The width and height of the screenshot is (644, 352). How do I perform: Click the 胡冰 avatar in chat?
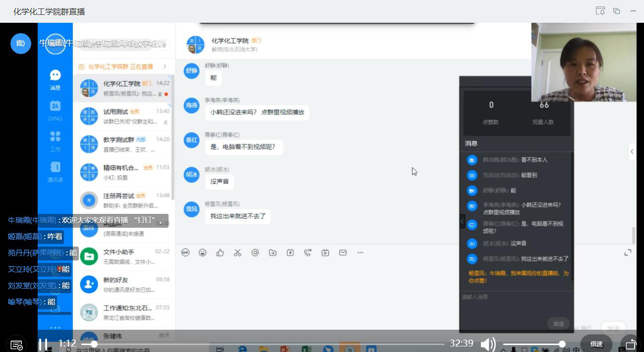click(191, 174)
